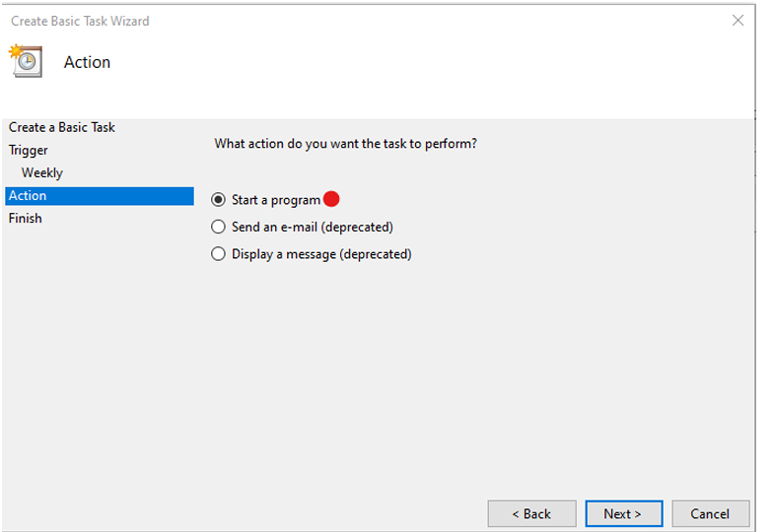Cancel the wizard with the Cancel button
Screen dimensions: 771x532
pos(710,514)
